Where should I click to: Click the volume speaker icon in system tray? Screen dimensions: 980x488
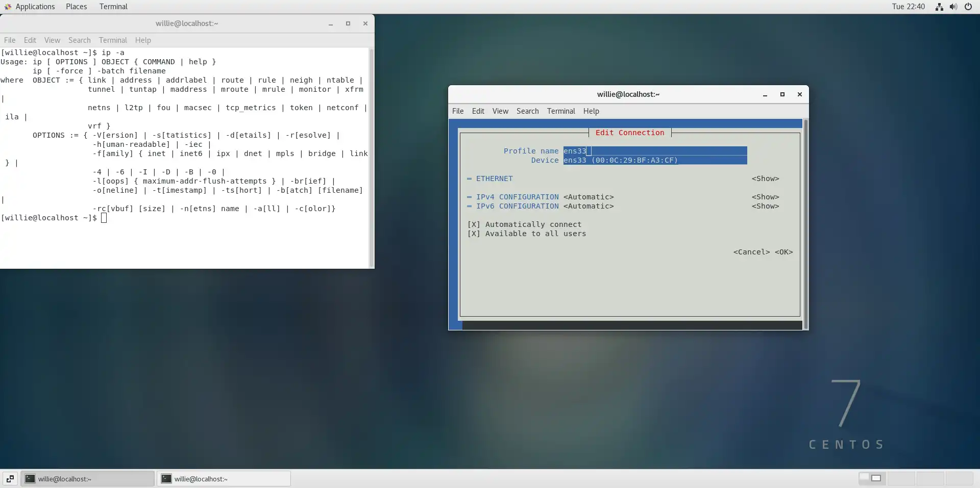pyautogui.click(x=953, y=7)
